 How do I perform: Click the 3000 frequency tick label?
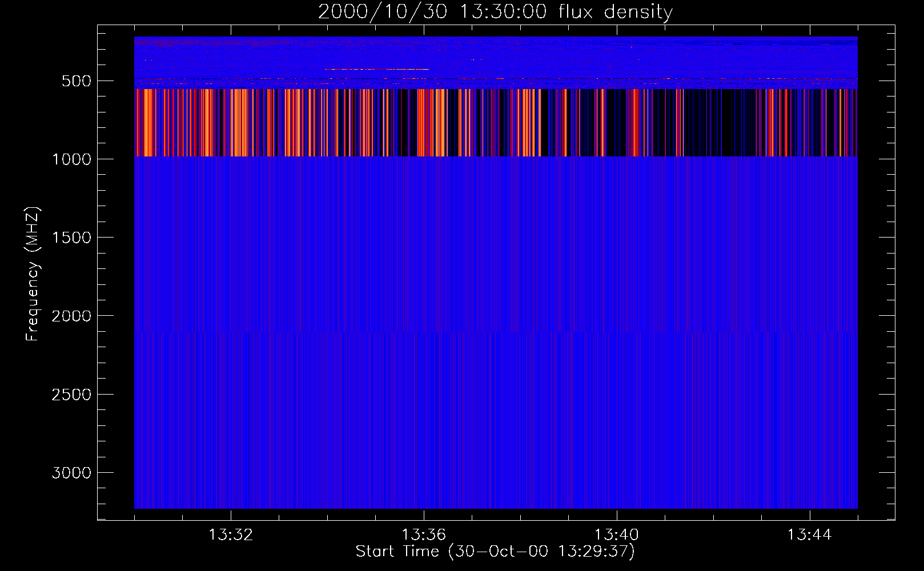point(71,473)
